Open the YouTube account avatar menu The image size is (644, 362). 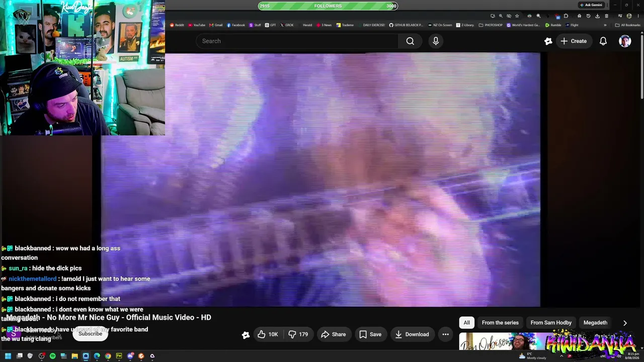coord(625,41)
